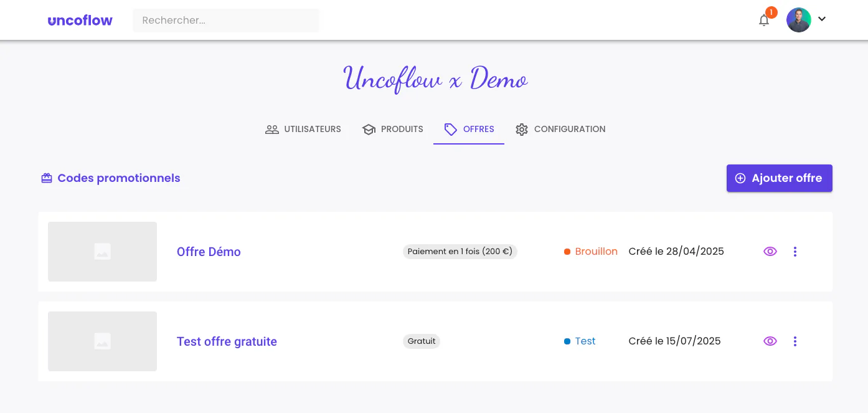Open Test offre gratuite title link

pyautogui.click(x=227, y=341)
